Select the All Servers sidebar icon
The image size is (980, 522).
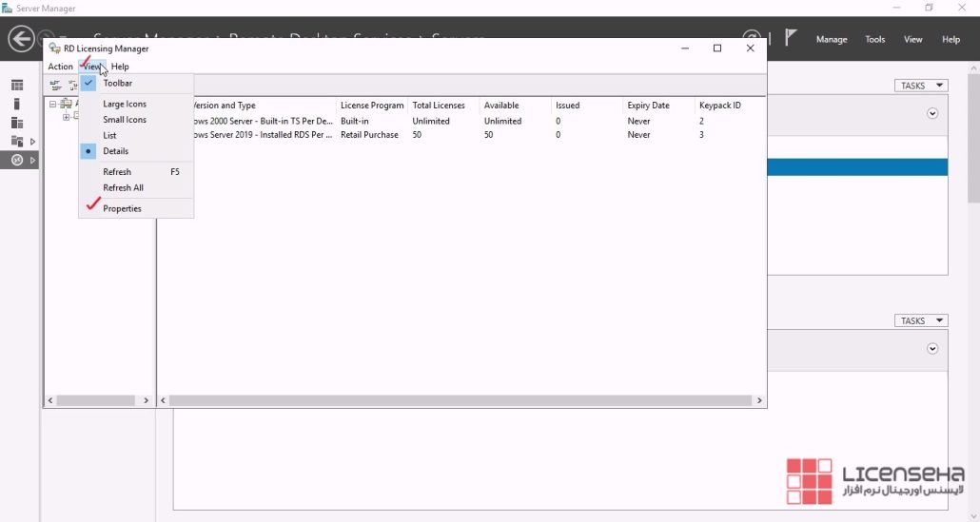(x=16, y=123)
